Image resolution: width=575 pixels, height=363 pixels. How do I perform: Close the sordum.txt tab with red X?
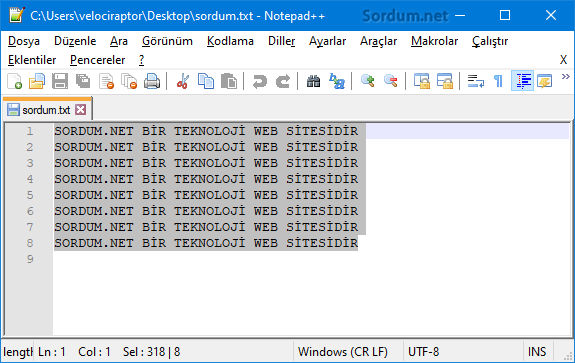click(x=81, y=110)
